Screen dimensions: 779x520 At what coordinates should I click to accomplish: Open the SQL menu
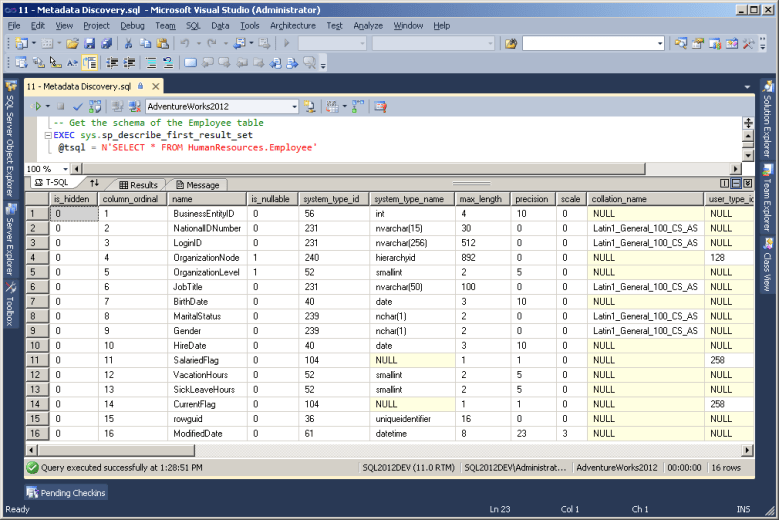pyautogui.click(x=193, y=26)
